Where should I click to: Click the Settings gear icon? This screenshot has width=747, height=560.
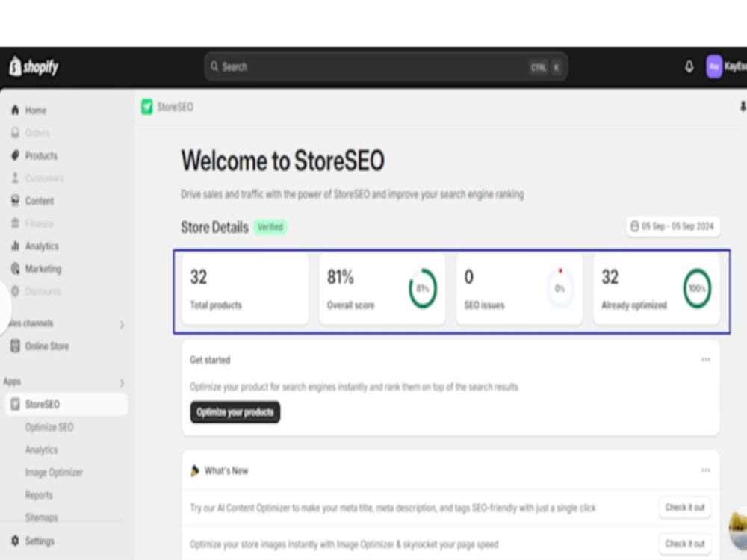[x=15, y=541]
